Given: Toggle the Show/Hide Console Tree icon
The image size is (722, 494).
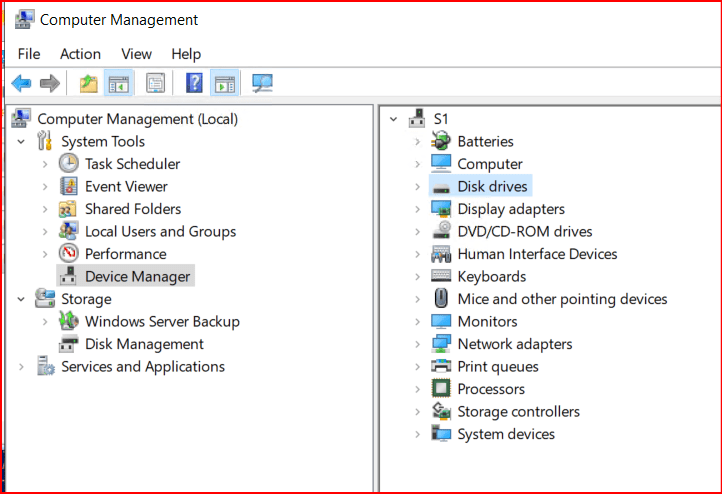Looking at the screenshot, I should 119,83.
